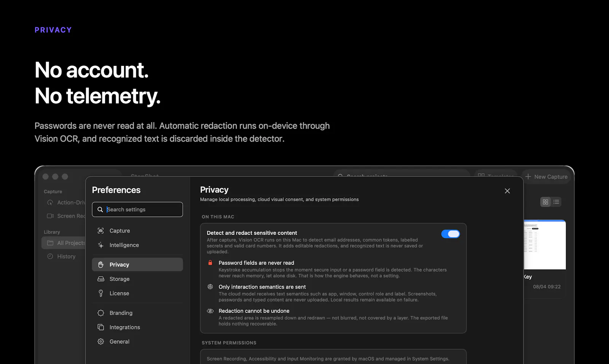Screen dimensions: 609x364
Task: Click the Screen Recording camera icon
Action: [x=50, y=216]
